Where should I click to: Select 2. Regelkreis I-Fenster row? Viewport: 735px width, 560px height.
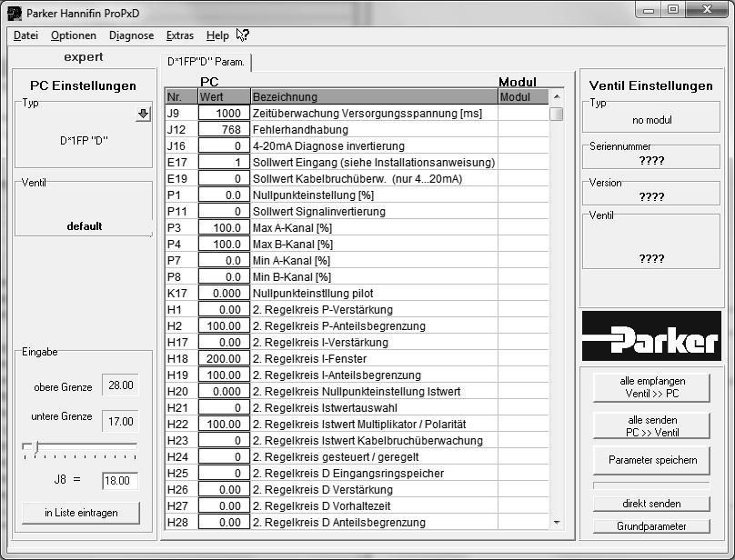[x=357, y=358]
